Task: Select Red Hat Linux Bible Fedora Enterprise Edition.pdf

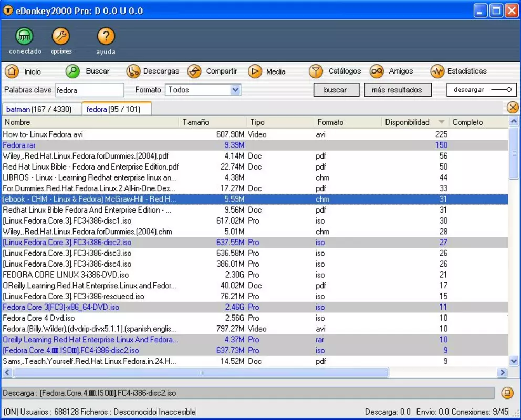Action: pyautogui.click(x=255, y=166)
